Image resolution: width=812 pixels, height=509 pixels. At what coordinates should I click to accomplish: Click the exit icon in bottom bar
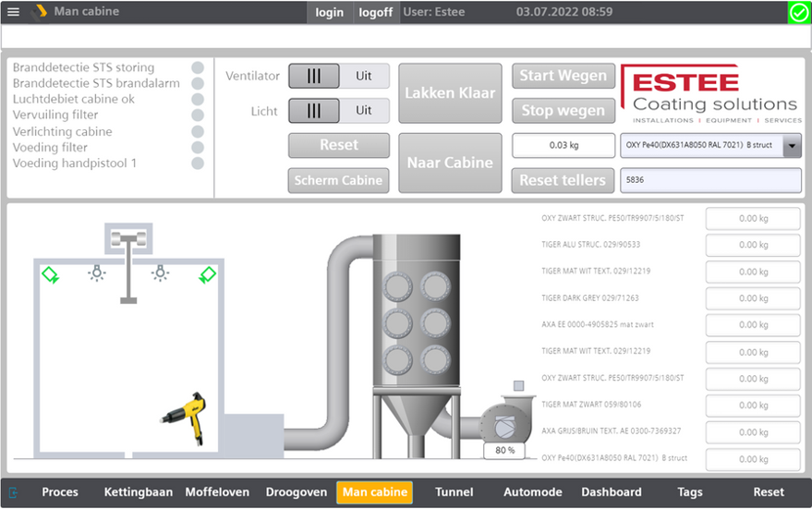point(14,492)
